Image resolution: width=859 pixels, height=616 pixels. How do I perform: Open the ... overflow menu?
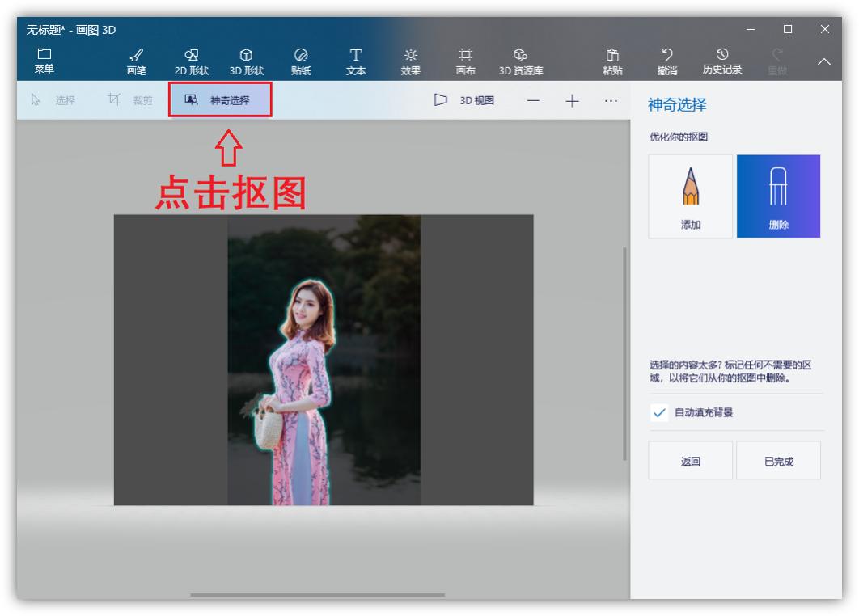(x=611, y=101)
